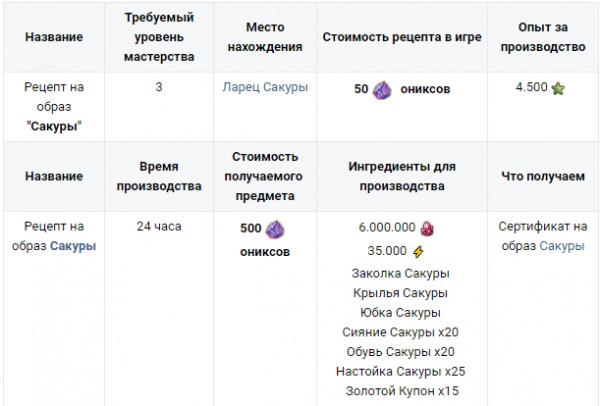Select the Золотой Купон x15 ingredient

tap(401, 392)
